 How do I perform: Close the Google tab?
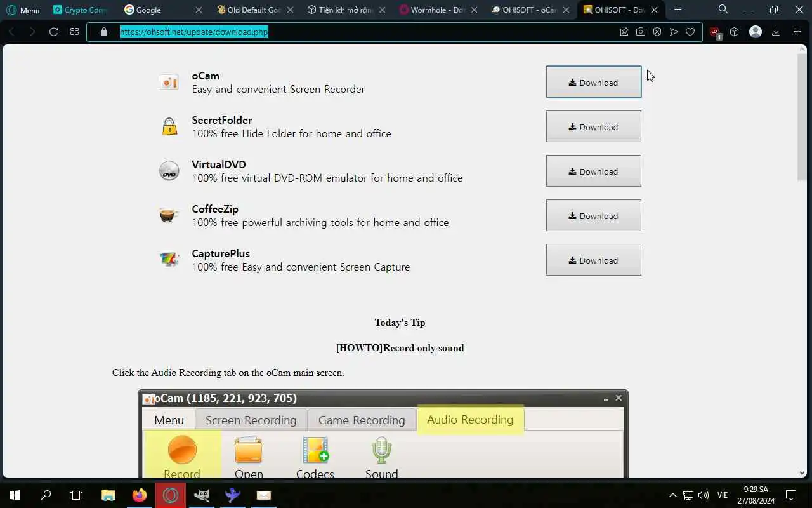tap(199, 10)
